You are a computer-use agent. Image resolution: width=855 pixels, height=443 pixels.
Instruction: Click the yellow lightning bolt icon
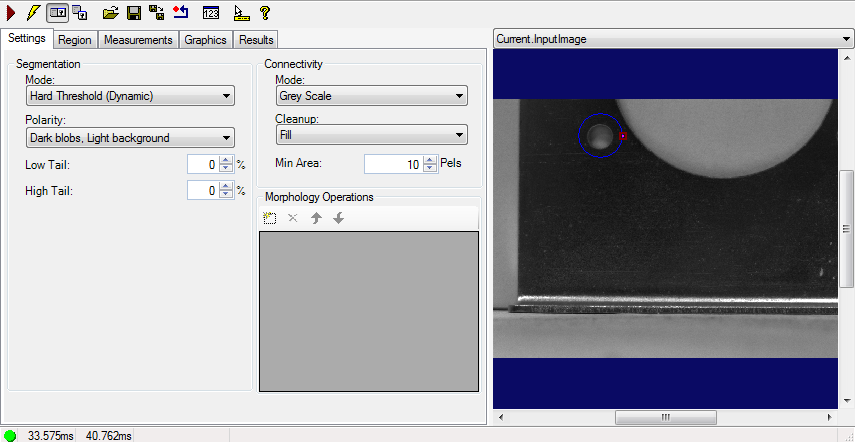coord(32,13)
